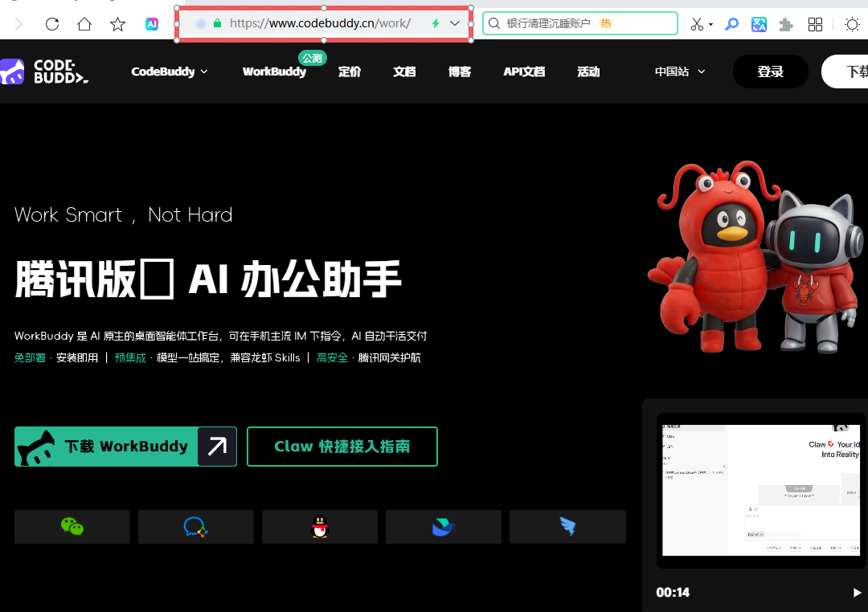Expand the address bar dropdown arrow
The width and height of the screenshot is (868, 612).
tap(455, 23)
